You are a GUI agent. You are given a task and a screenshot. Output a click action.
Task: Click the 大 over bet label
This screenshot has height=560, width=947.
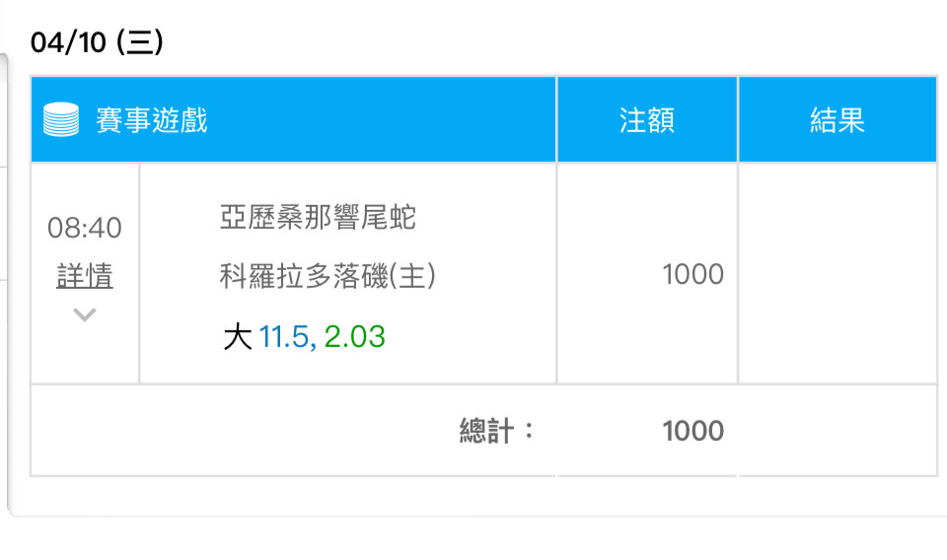(238, 337)
